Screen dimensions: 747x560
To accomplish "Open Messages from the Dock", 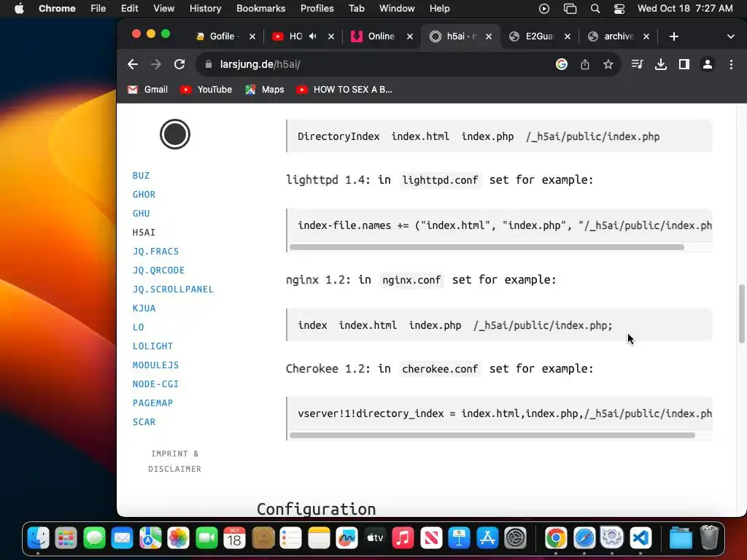I will pyautogui.click(x=94, y=539).
